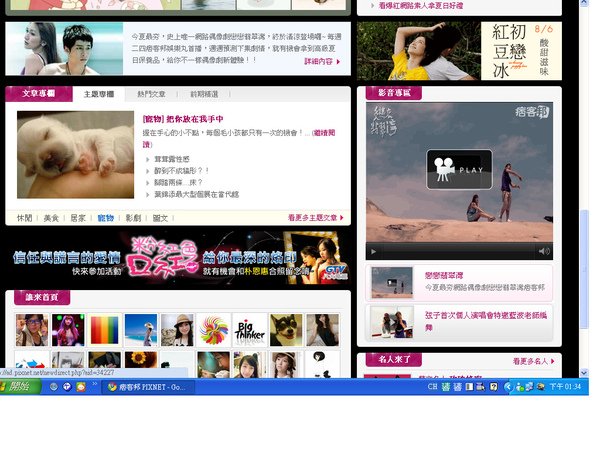The height and width of the screenshot is (450, 600).
Task: Open the 看更多主題文章 link
Action: (x=316, y=218)
